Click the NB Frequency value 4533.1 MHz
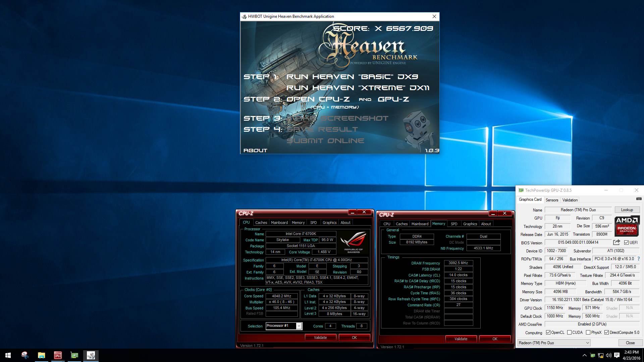 click(x=483, y=248)
